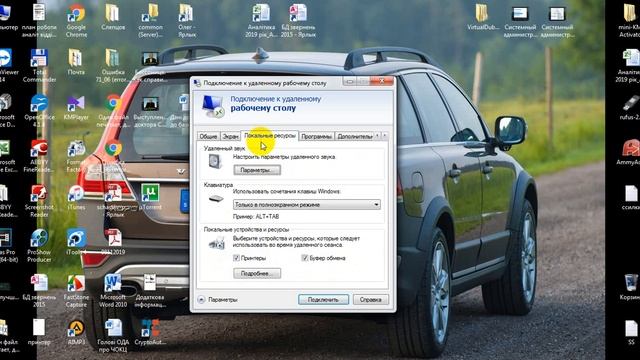Image resolution: width=640 pixels, height=360 pixels.
Task: Click the Подробнее... button
Action: 257,273
